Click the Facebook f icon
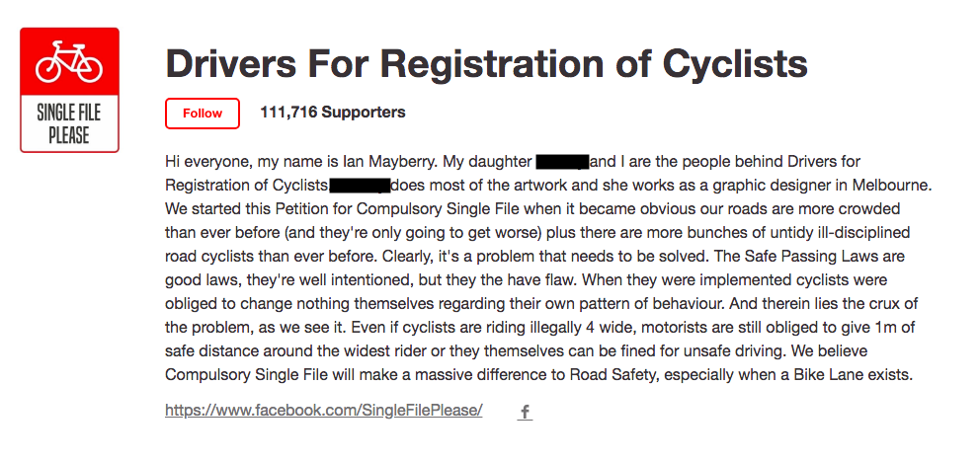The image size is (980, 462). click(526, 413)
